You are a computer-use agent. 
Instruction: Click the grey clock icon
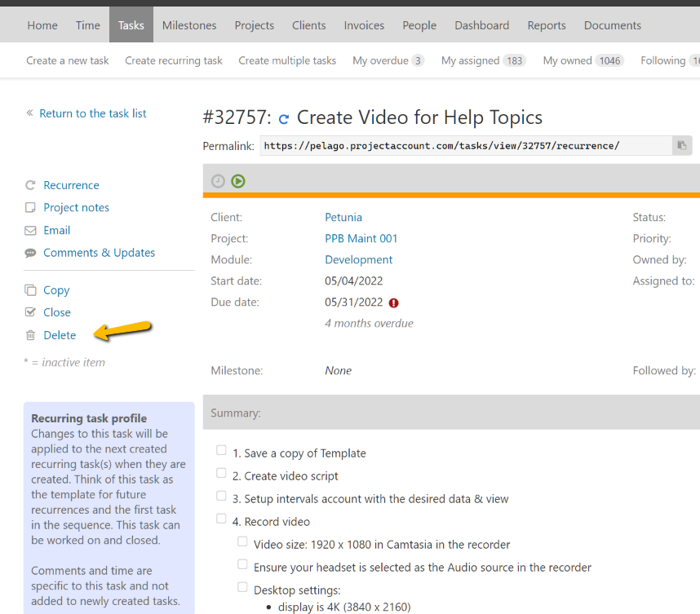coord(218,181)
